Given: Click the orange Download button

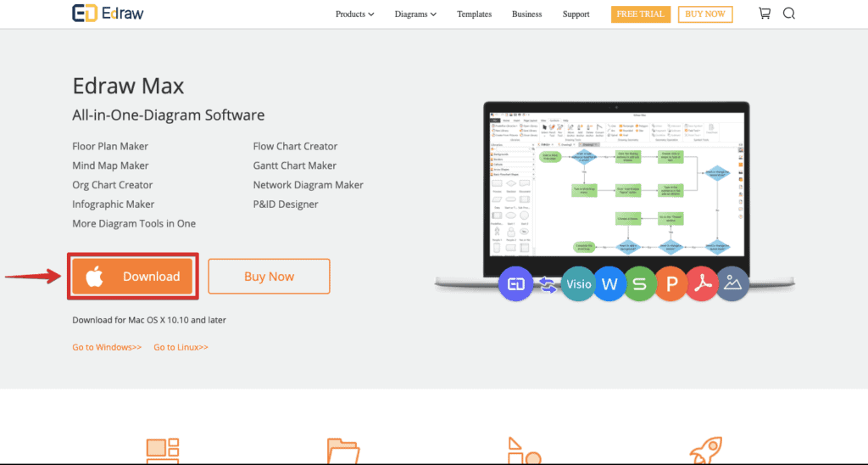Looking at the screenshot, I should tap(133, 276).
